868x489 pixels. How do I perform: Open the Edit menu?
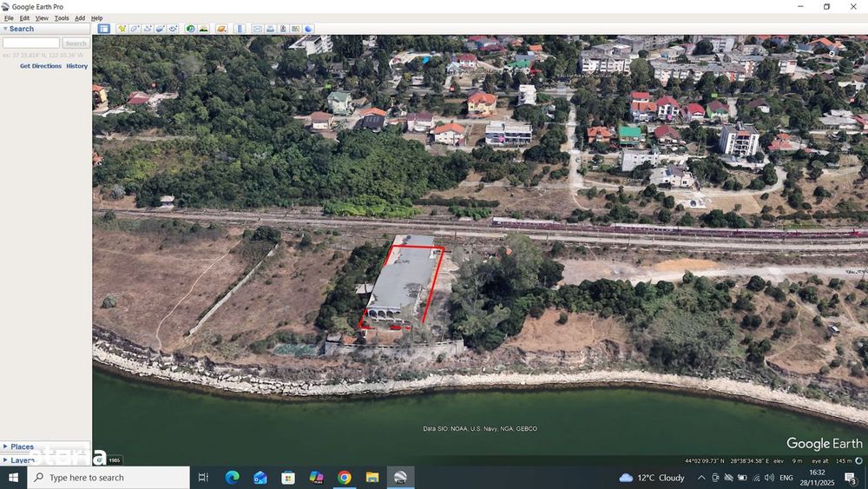24,18
